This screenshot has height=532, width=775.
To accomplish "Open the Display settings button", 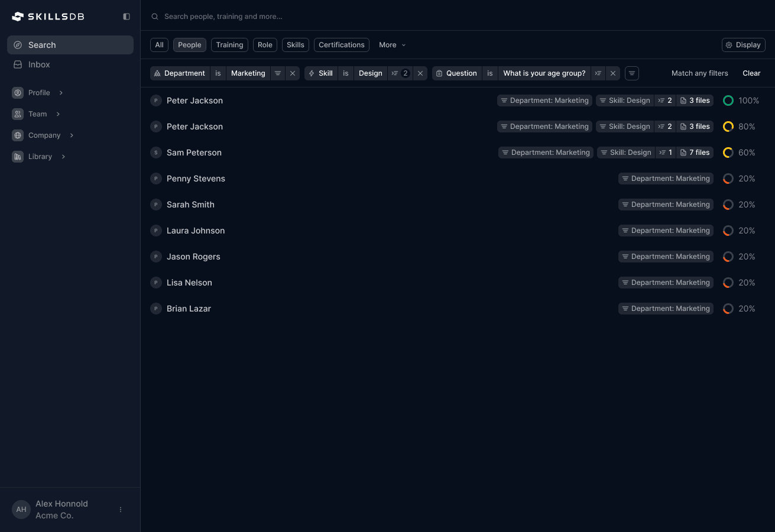I will tap(743, 44).
